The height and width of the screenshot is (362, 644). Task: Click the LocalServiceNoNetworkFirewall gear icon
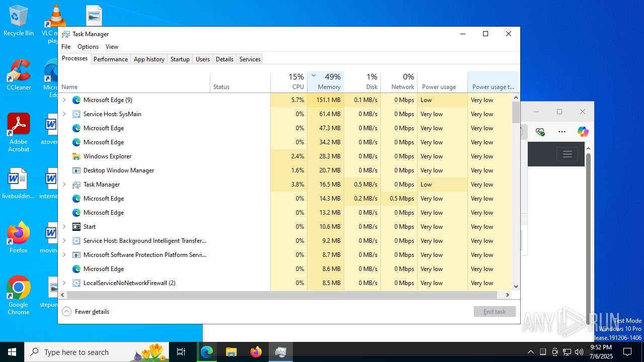pos(76,283)
